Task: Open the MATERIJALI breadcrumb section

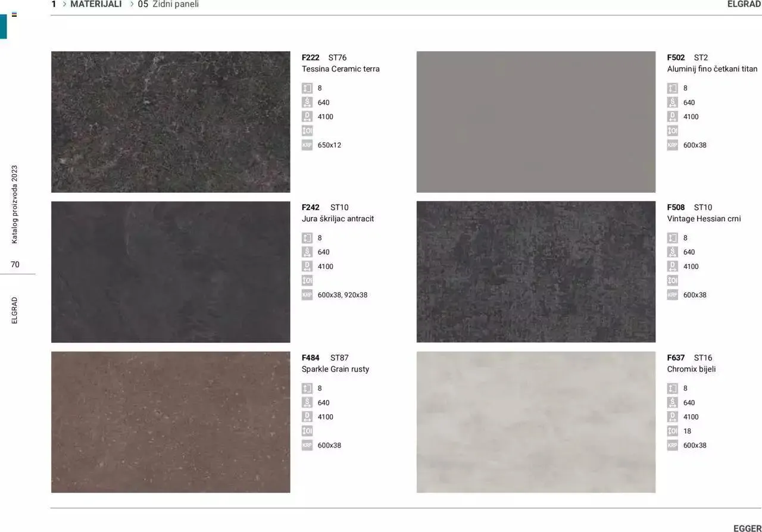Action: (x=96, y=4)
